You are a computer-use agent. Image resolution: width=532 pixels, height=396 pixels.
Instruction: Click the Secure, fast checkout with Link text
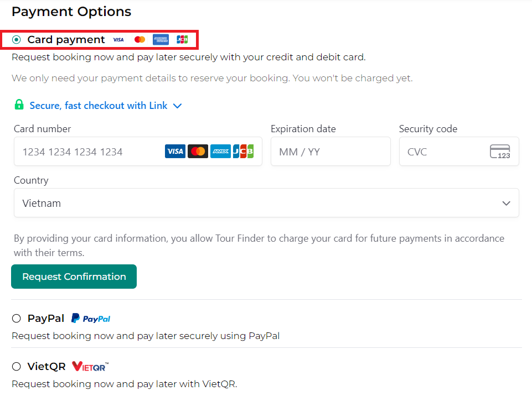pyautogui.click(x=99, y=106)
